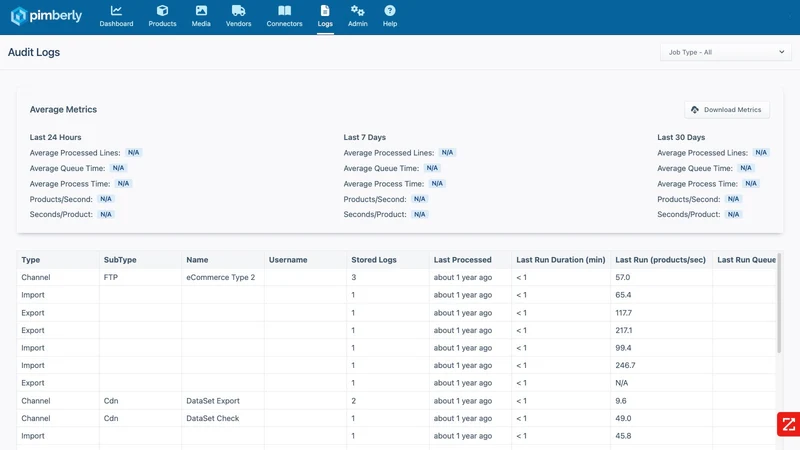Click the Audit Logs page title
The width and height of the screenshot is (800, 450).
pos(34,52)
